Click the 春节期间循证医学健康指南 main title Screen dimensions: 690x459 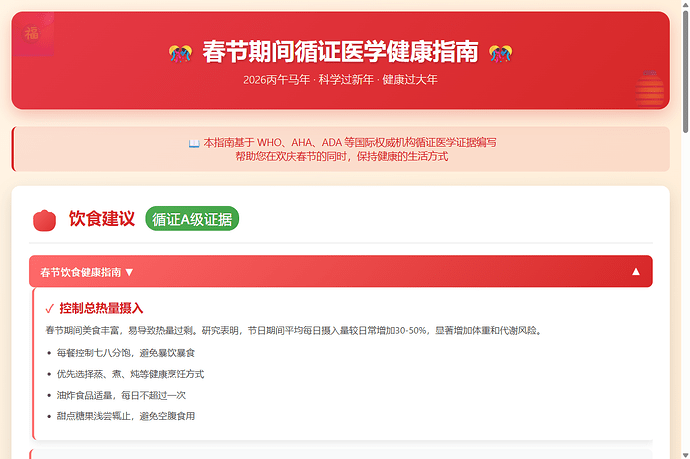(340, 52)
